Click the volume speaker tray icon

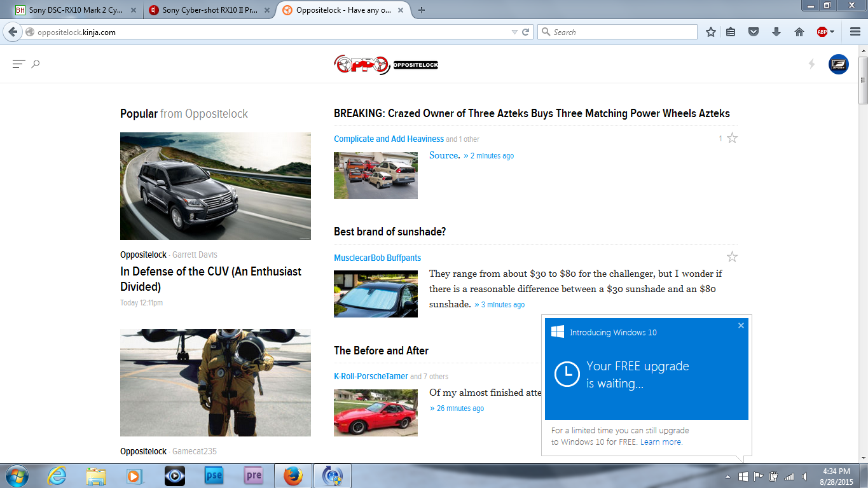tap(804, 477)
